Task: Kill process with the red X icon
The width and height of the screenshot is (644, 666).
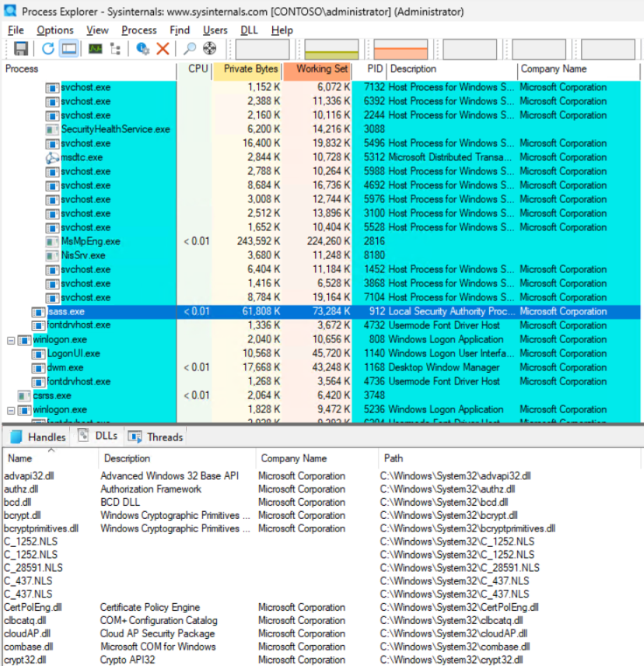Action: [x=163, y=48]
